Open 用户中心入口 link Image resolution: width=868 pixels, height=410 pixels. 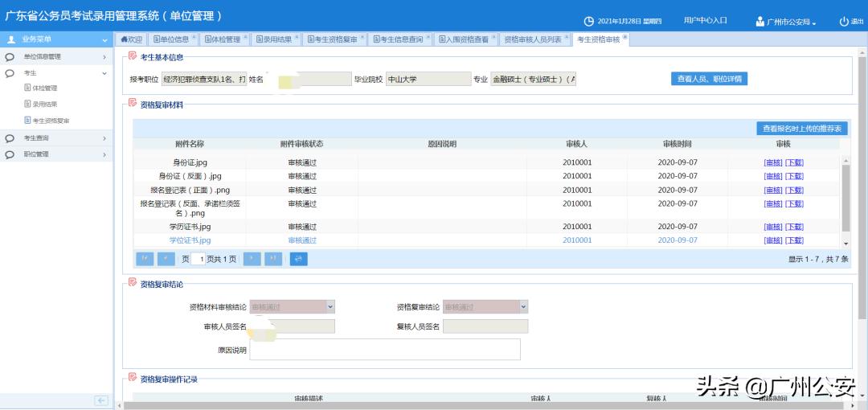[706, 21]
